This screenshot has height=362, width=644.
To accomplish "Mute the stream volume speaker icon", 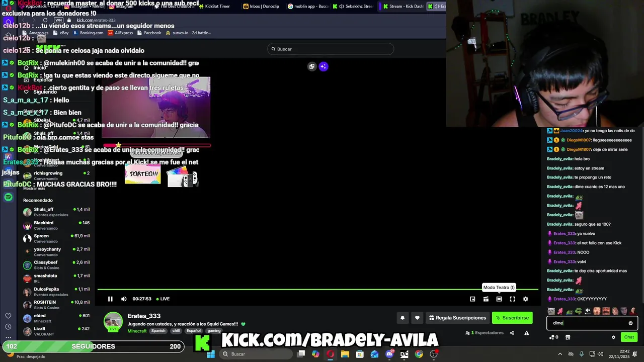I will coord(124,299).
